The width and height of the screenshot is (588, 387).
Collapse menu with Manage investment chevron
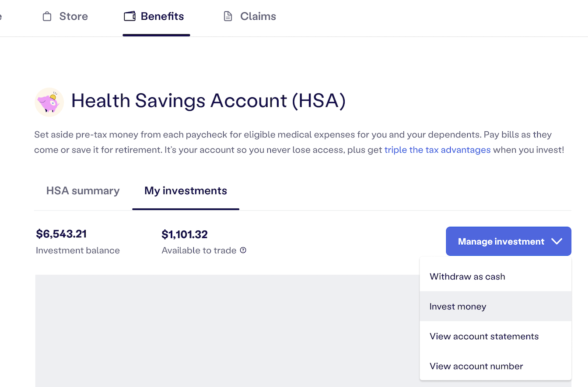coord(556,241)
